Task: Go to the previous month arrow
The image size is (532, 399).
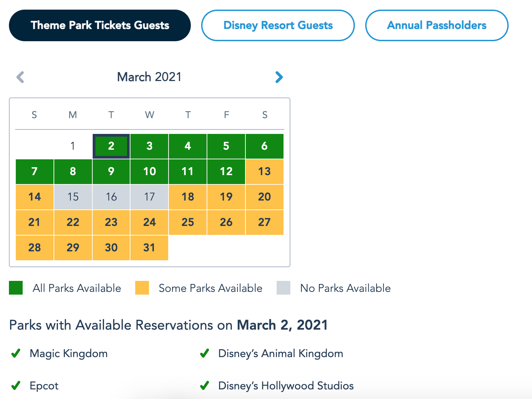Action: point(20,77)
